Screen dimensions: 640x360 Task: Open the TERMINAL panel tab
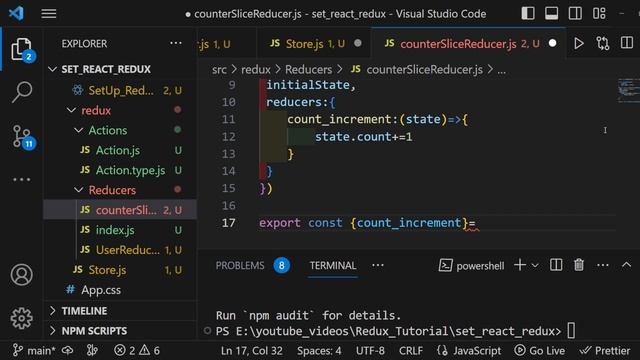click(x=333, y=266)
